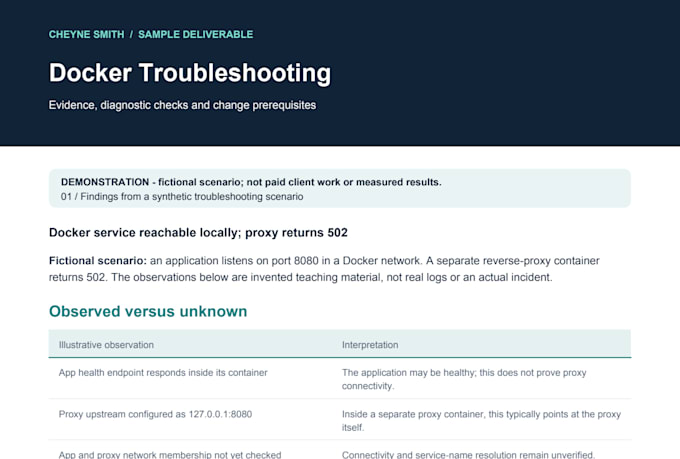Click cell 'App health endpoint responds inside its container'

pos(163,373)
